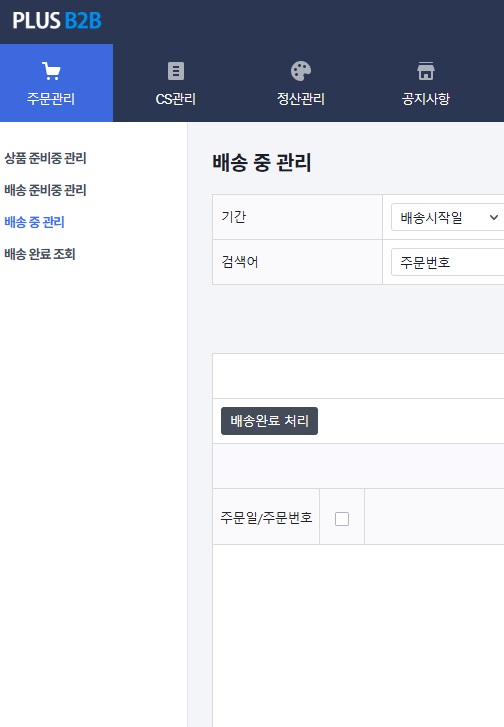Open the 공지사항 tab label
Image resolution: width=504 pixels, height=727 pixels.
426,98
